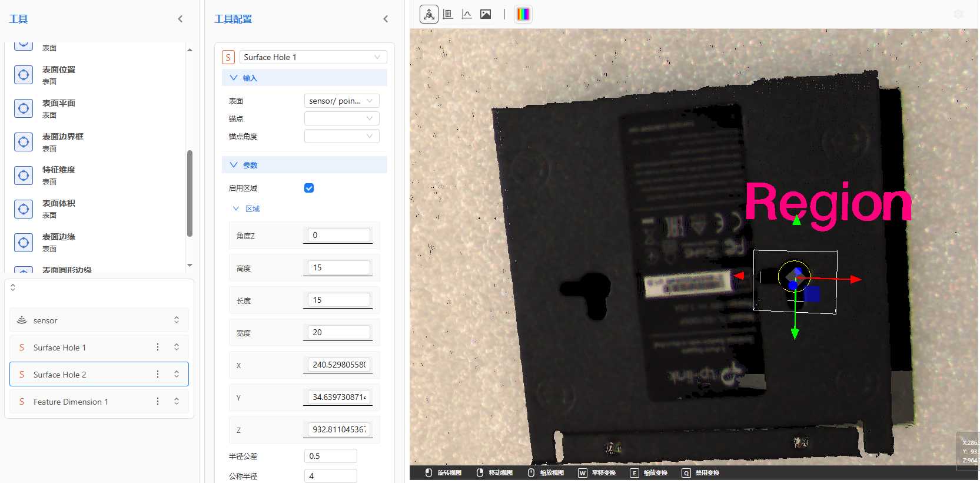This screenshot has height=483, width=980.
Task: Collapse the 工具配置 panel
Action: [386, 19]
